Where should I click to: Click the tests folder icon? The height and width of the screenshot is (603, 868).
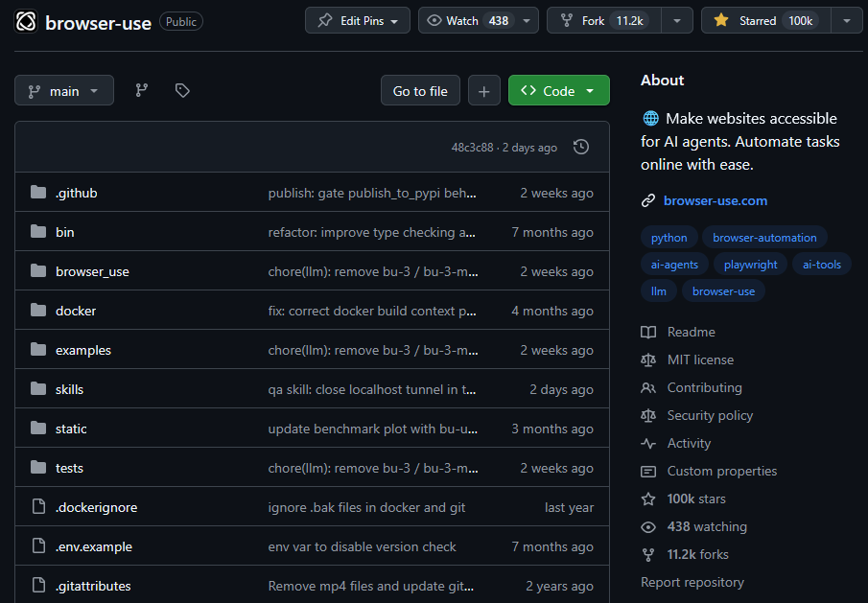coord(38,468)
